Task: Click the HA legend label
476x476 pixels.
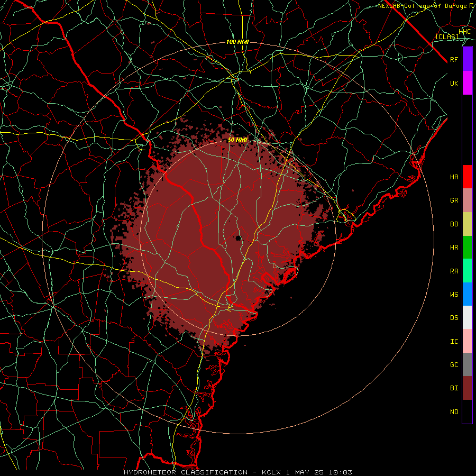Action: point(454,177)
